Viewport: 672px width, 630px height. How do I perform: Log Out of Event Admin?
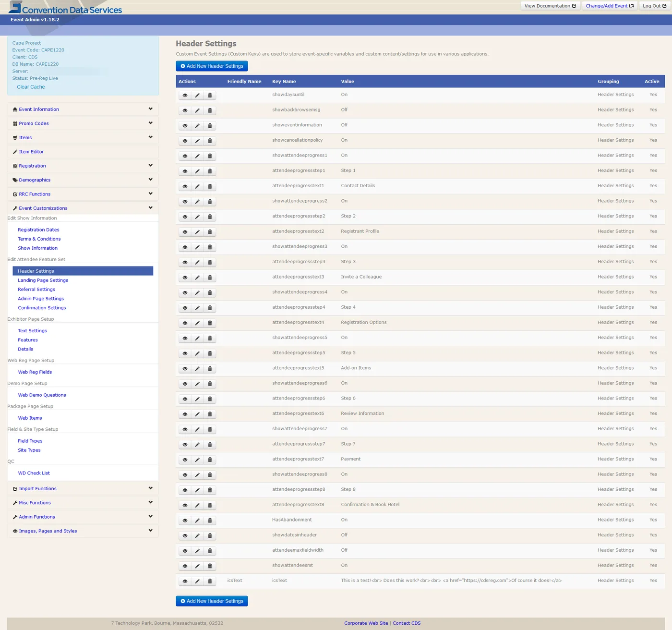click(x=655, y=6)
